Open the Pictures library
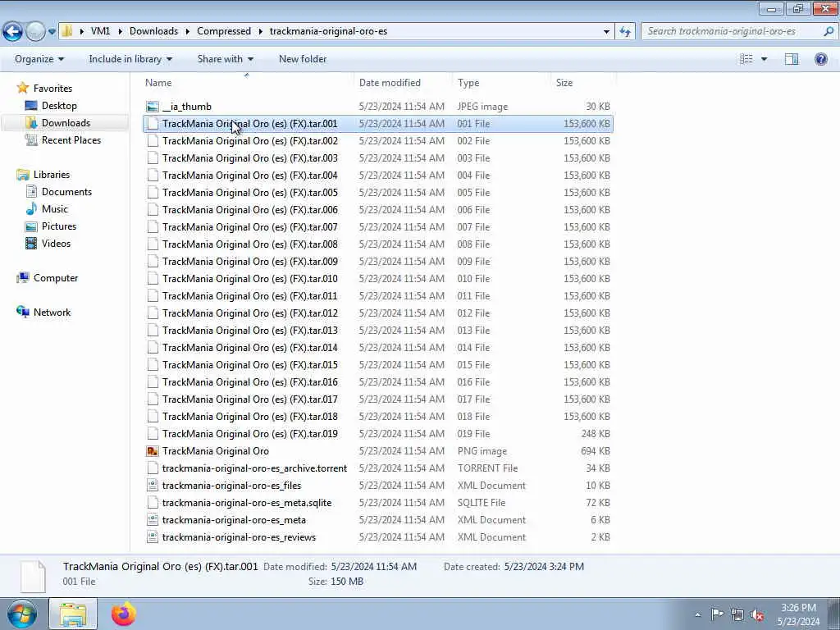This screenshot has height=630, width=840. coord(59,226)
